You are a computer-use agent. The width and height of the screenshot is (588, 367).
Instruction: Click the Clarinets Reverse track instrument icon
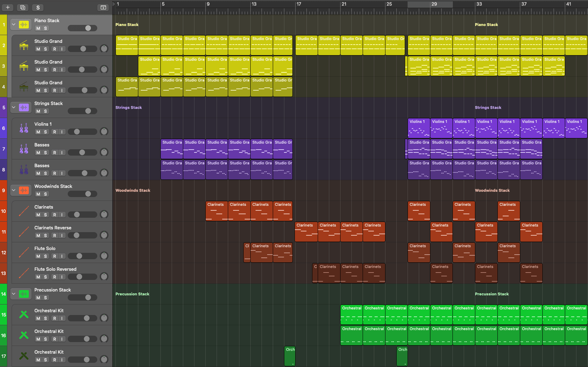(x=24, y=232)
